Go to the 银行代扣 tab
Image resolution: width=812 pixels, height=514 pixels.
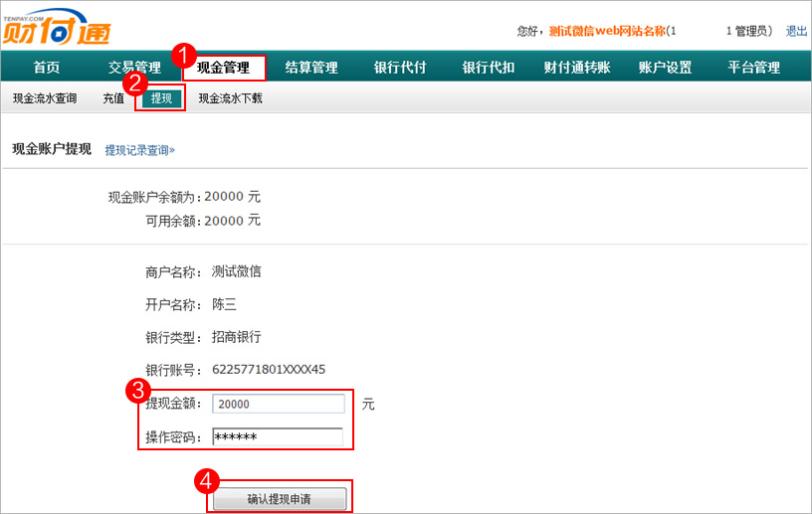[488, 68]
